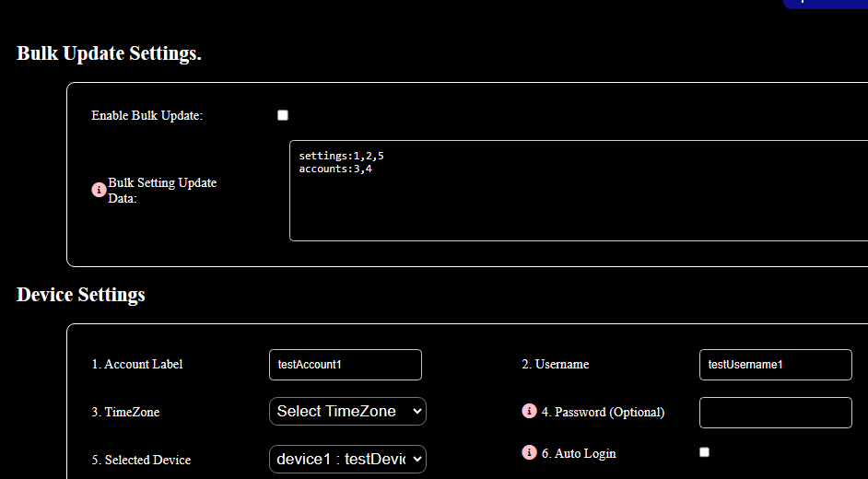Image resolution: width=868 pixels, height=479 pixels.
Task: Open info icon beside 4. Password (Optional)
Action: [x=529, y=411]
